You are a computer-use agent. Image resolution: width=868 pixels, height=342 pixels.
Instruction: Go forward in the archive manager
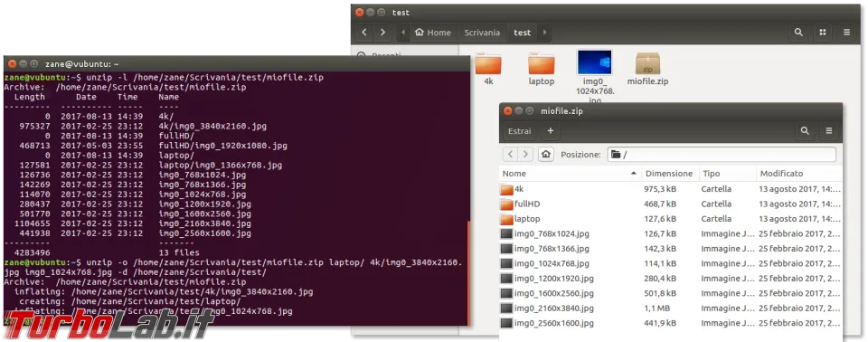coord(525,154)
